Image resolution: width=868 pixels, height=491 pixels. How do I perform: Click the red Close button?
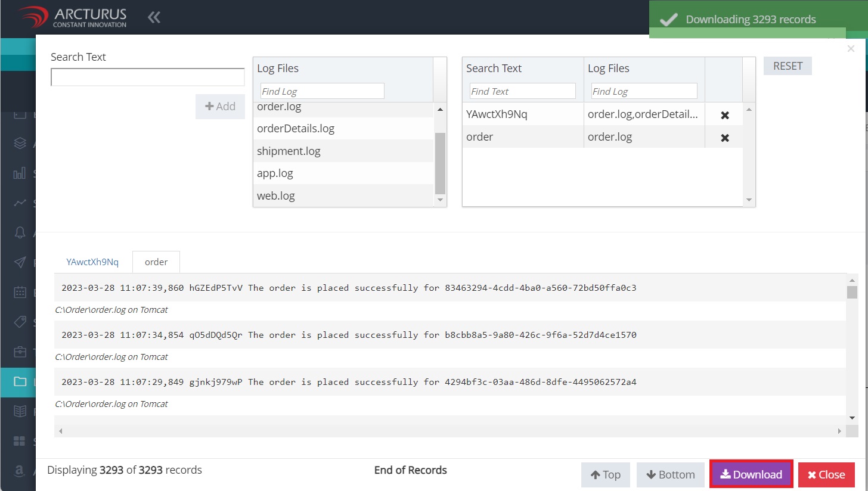[826, 475]
